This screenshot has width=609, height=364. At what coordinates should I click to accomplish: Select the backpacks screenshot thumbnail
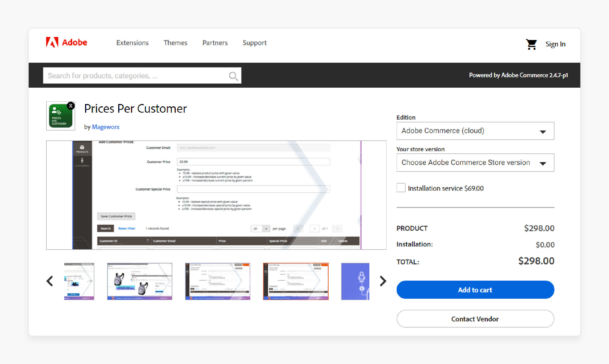(139, 281)
